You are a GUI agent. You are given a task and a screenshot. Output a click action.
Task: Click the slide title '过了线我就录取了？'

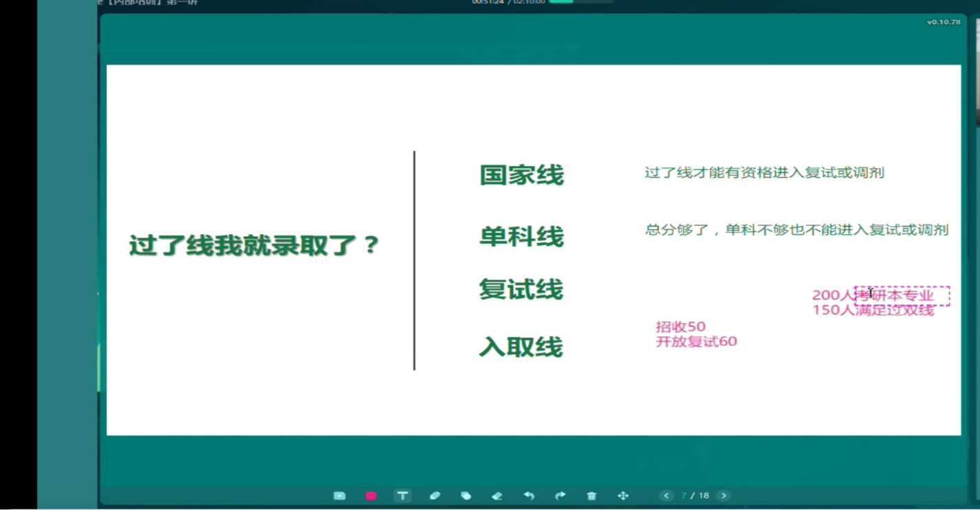(x=254, y=245)
